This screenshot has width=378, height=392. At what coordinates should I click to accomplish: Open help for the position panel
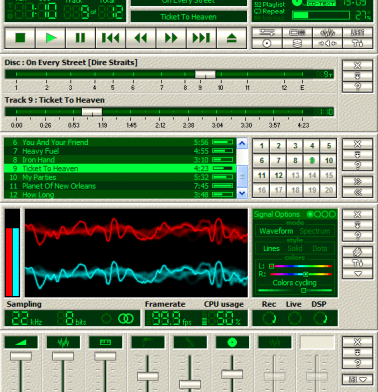tap(357, 87)
